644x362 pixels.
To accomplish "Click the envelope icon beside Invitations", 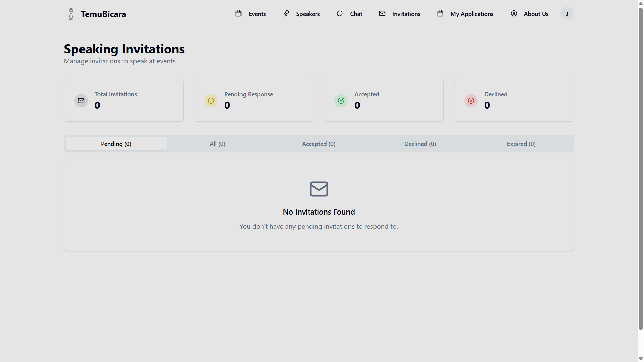I will click(x=382, y=14).
